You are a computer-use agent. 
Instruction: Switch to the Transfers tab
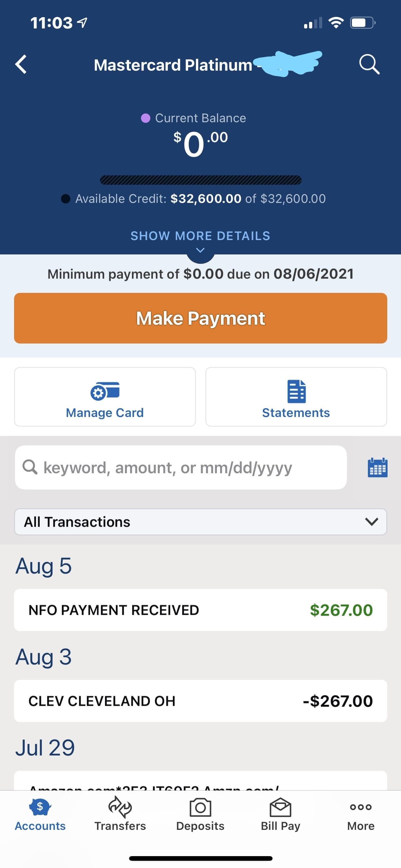(x=120, y=807)
